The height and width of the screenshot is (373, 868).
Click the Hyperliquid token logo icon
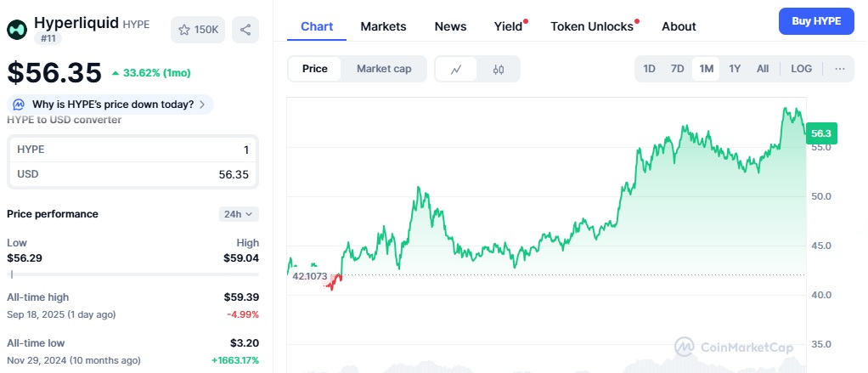click(x=17, y=30)
